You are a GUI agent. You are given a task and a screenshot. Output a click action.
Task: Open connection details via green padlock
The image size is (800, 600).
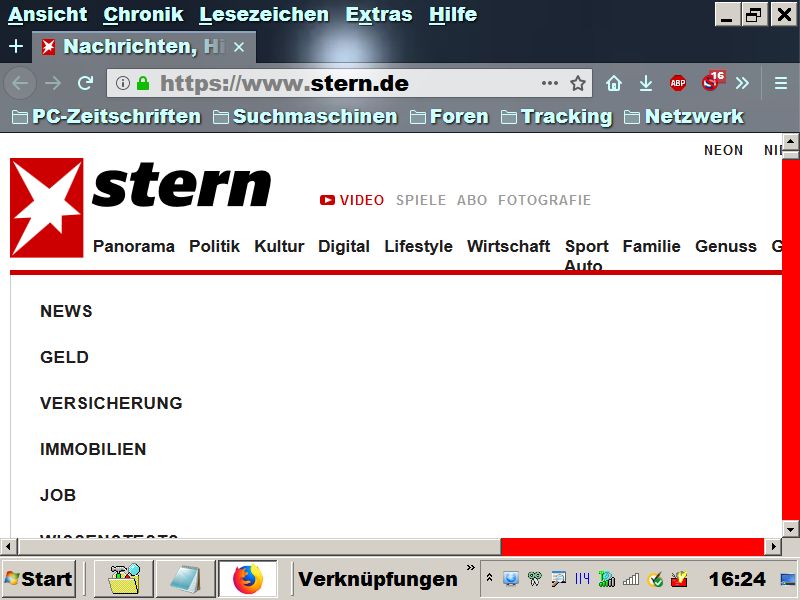point(143,83)
